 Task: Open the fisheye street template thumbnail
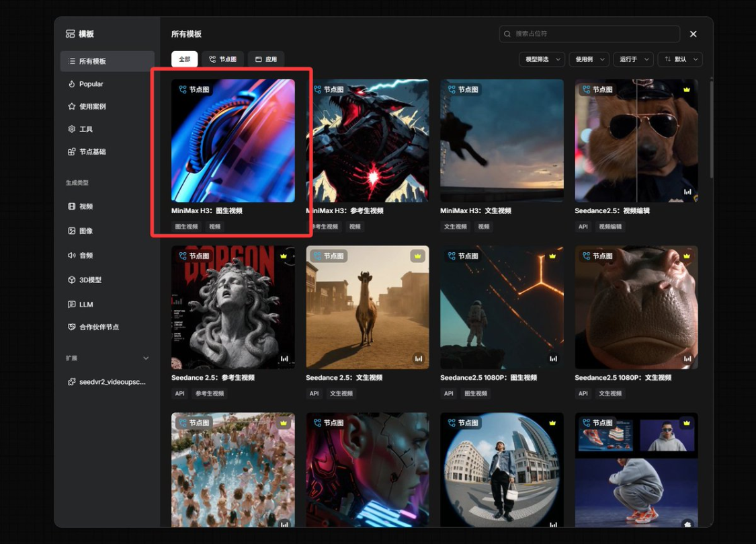click(x=502, y=470)
